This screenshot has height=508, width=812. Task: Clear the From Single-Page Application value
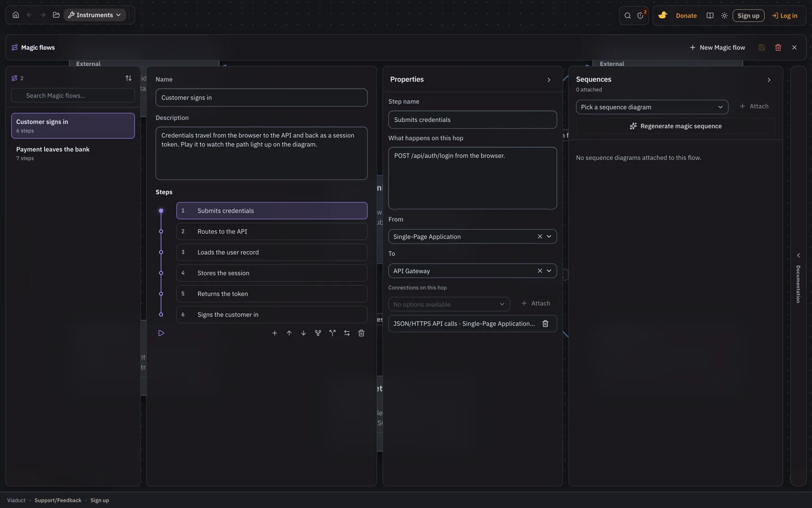pyautogui.click(x=540, y=236)
